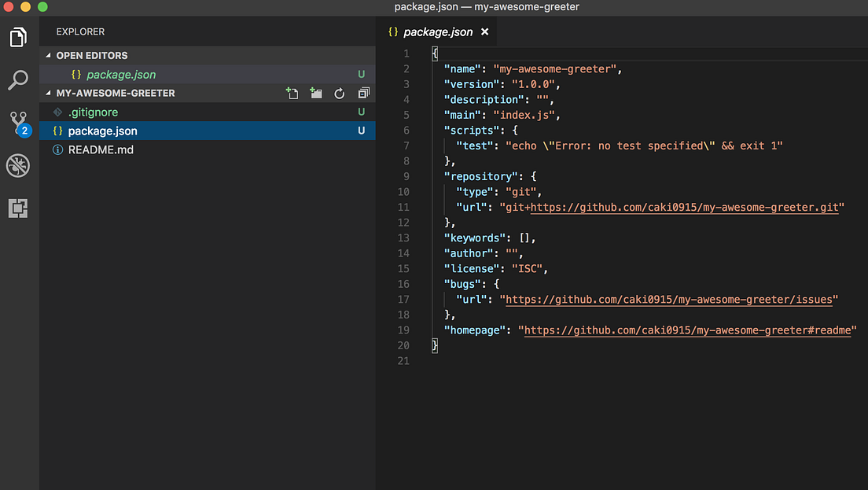Viewport: 868px width, 490px height.
Task: Select the .gitignore file in Explorer
Action: [x=94, y=112]
